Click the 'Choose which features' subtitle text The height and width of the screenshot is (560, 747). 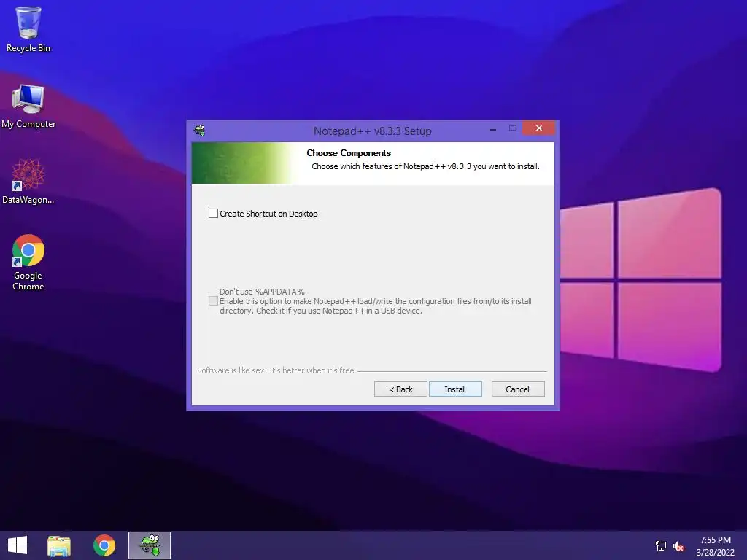(425, 166)
